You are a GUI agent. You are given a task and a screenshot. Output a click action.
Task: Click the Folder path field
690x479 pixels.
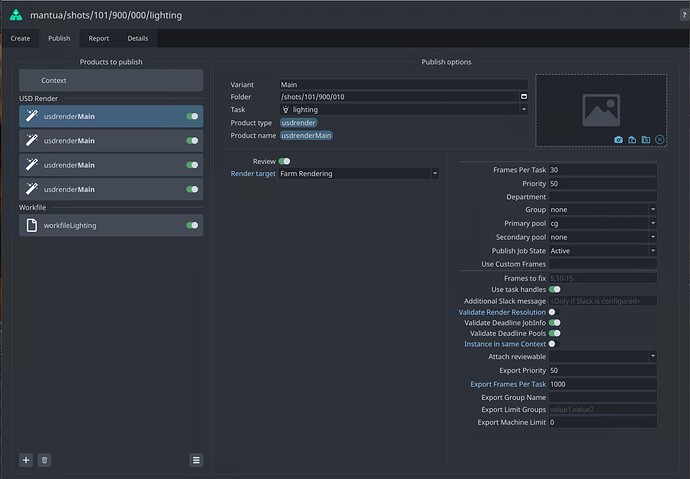tap(399, 97)
